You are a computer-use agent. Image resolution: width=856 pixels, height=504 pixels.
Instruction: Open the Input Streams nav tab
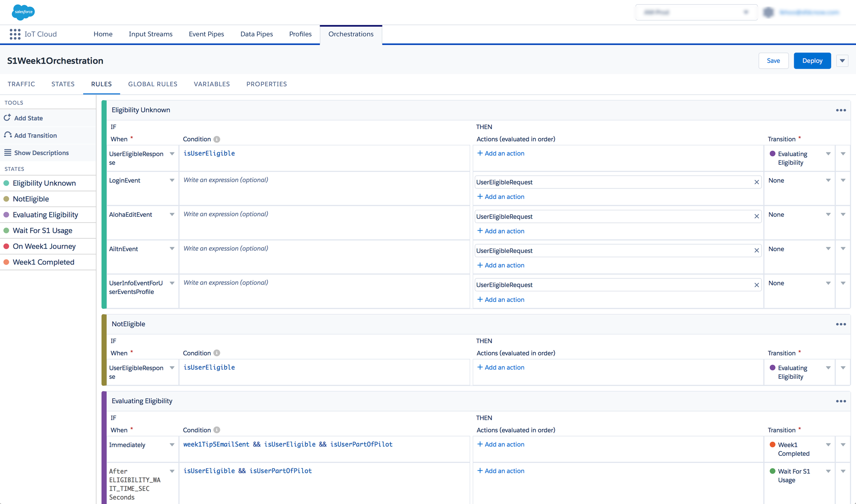[x=151, y=34]
